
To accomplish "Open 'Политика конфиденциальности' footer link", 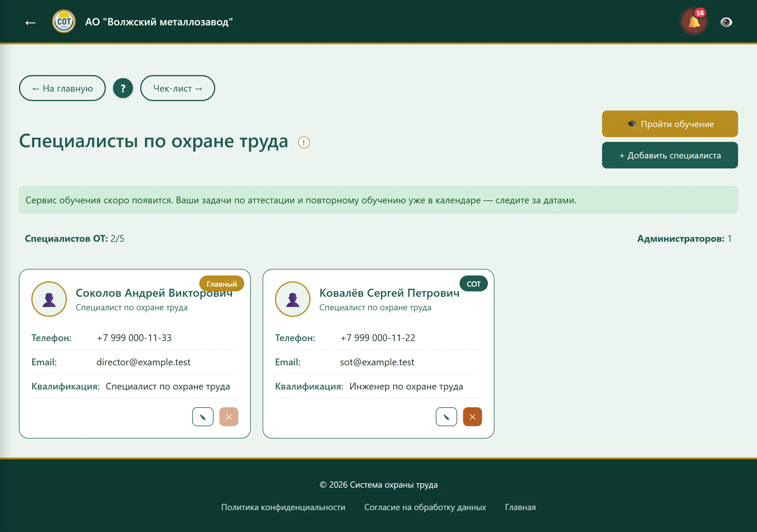I will [283, 507].
